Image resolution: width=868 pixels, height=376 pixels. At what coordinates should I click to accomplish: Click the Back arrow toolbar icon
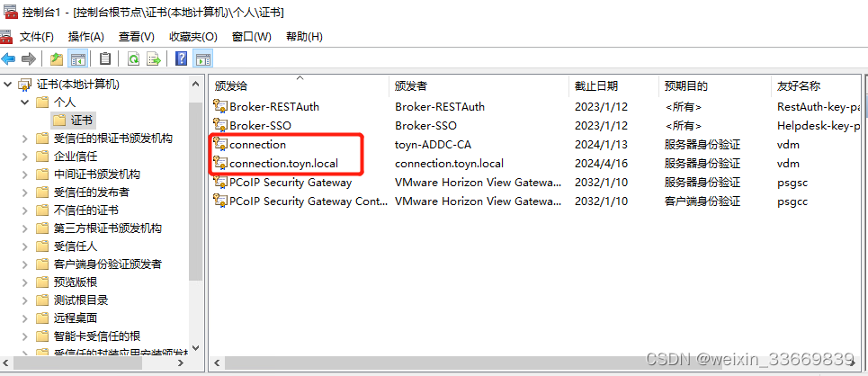[x=8, y=58]
